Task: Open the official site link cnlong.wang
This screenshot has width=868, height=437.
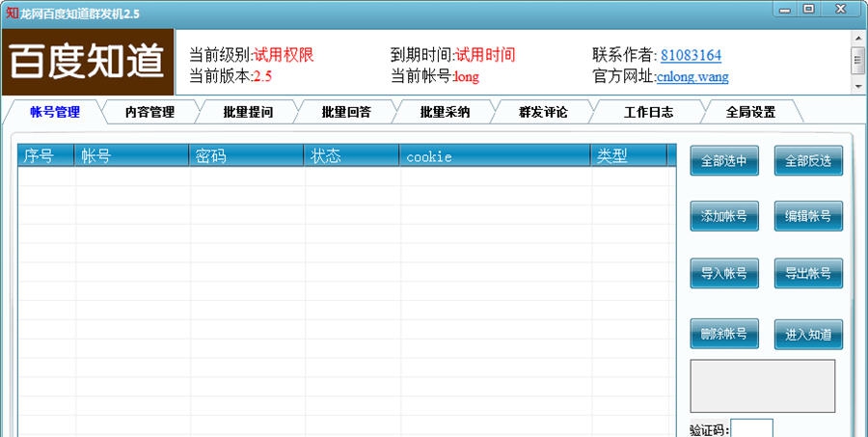Action: coord(692,76)
